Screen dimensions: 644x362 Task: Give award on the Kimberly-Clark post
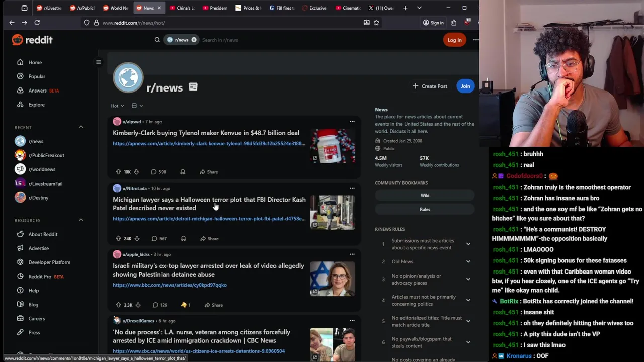[183, 172]
